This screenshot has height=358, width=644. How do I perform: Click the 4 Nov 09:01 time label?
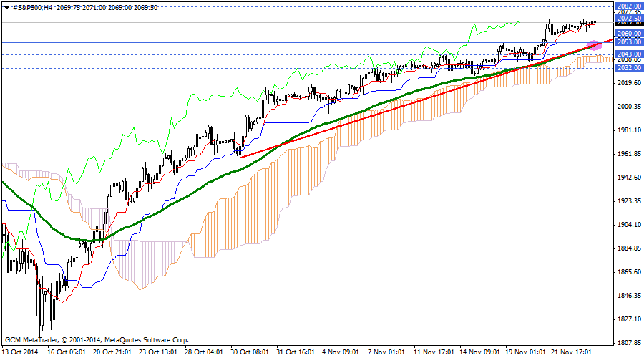pos(341,352)
